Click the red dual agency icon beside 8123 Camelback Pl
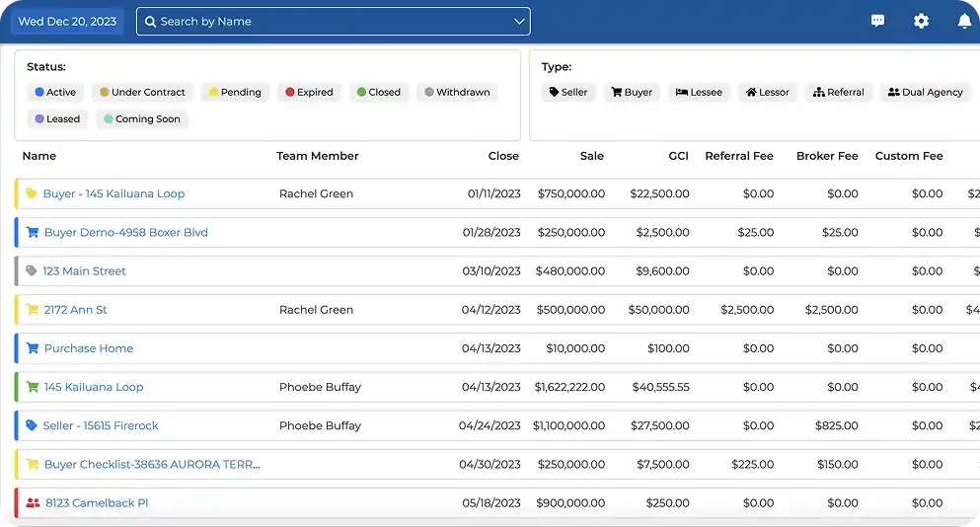The height and width of the screenshot is (527, 980). coord(34,503)
